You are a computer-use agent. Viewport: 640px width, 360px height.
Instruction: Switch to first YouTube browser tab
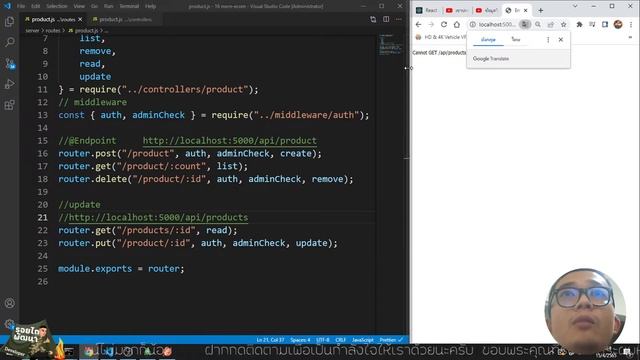coord(456,10)
